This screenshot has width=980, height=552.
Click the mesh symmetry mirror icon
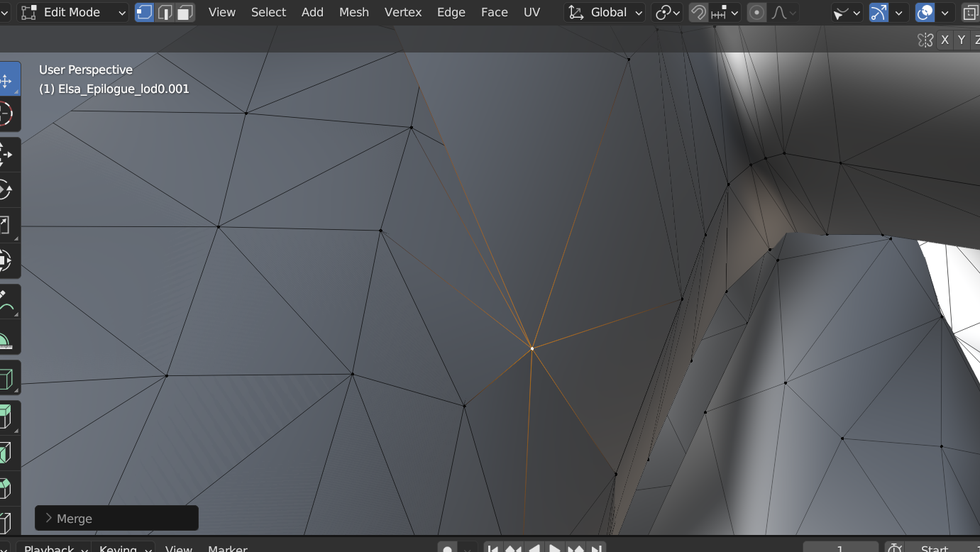coord(925,40)
